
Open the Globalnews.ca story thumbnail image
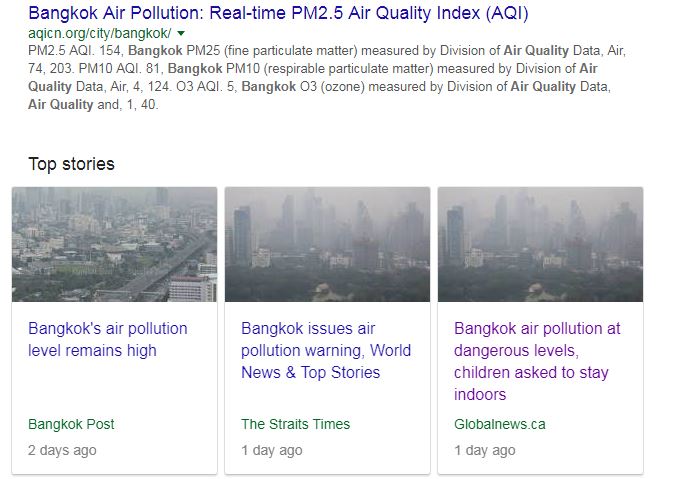tap(540, 245)
